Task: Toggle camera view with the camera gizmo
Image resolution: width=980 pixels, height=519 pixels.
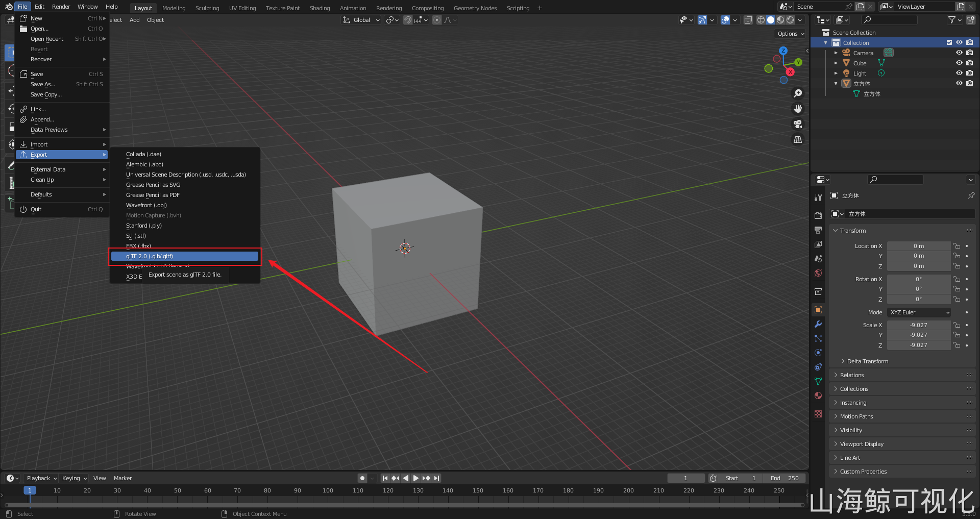Action: [x=798, y=124]
